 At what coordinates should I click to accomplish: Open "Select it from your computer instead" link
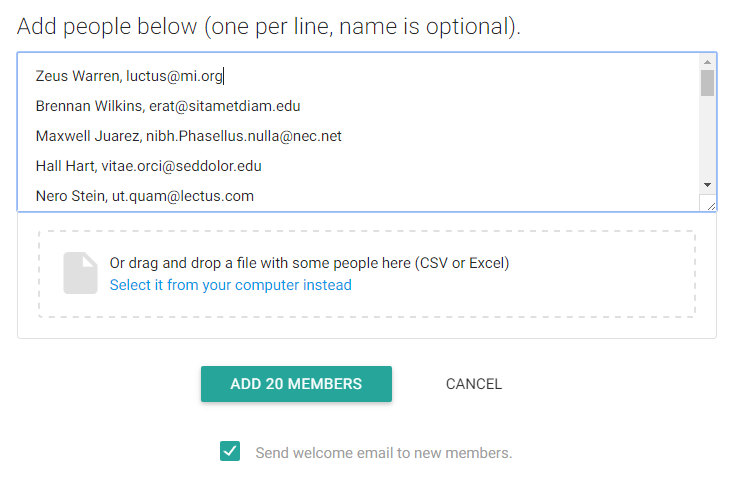click(230, 285)
